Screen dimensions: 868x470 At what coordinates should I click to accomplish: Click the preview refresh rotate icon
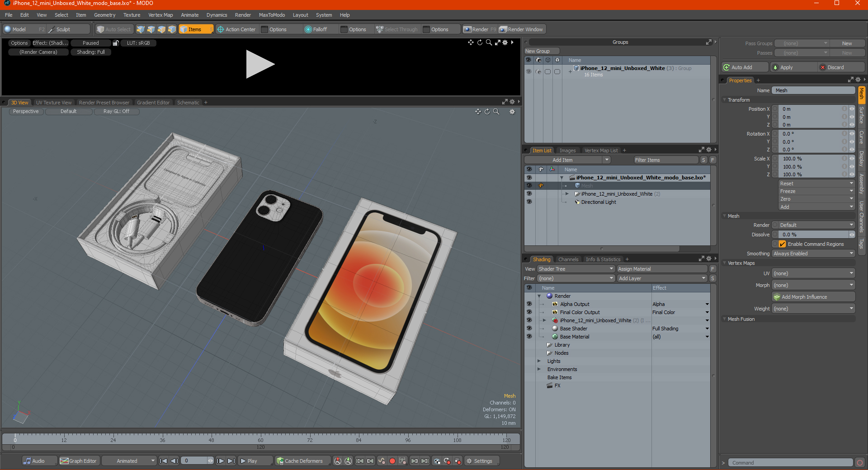coord(480,42)
